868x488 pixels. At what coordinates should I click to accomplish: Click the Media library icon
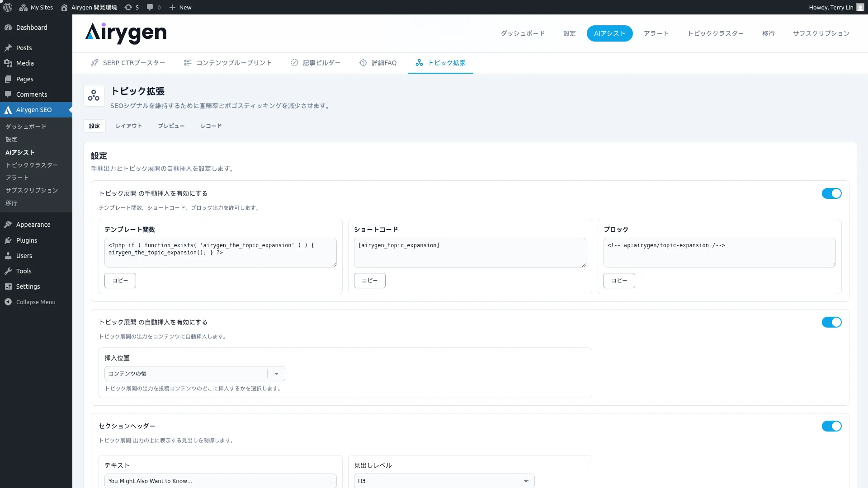(8, 63)
